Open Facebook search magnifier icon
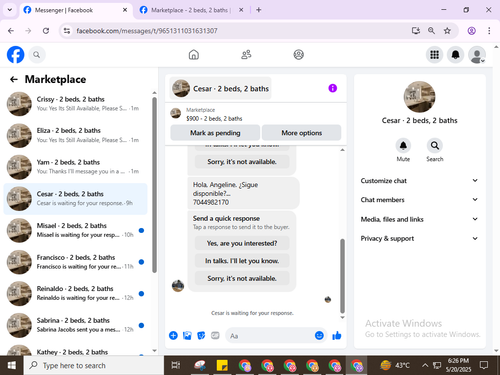 click(x=37, y=55)
